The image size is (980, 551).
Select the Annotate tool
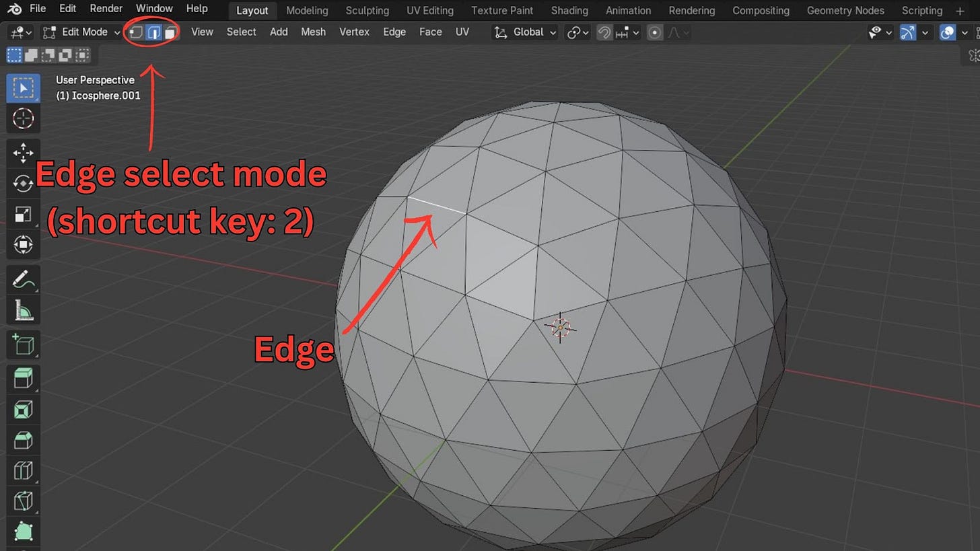point(24,280)
